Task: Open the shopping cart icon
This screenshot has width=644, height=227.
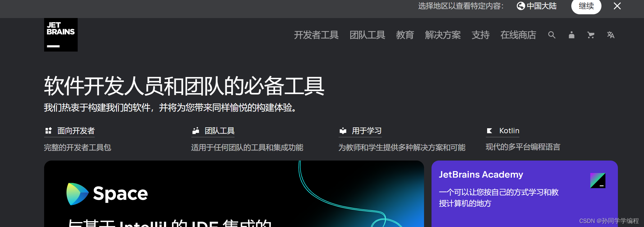Action: click(x=591, y=35)
